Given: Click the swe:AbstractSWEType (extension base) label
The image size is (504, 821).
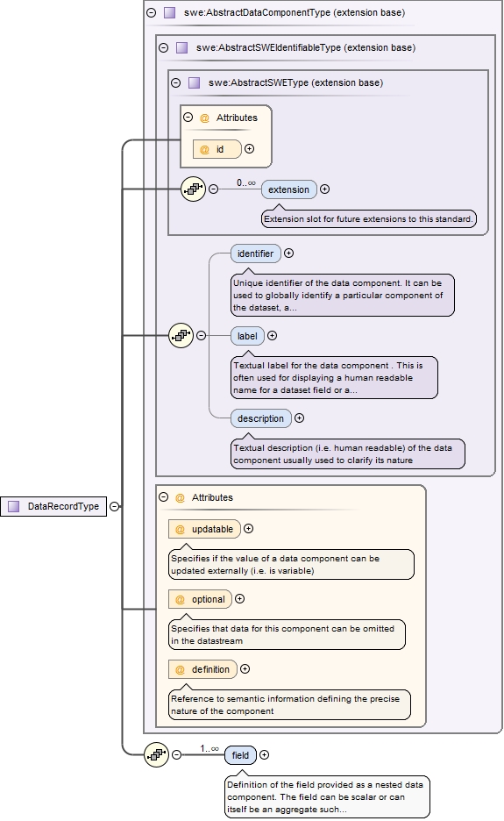Looking at the screenshot, I should pos(295,82).
